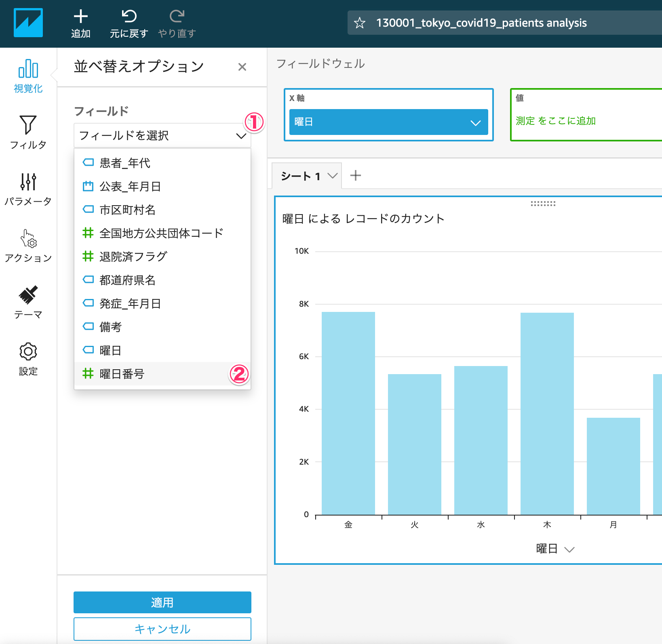Click the キャンセル (Cancel) button

point(162,629)
